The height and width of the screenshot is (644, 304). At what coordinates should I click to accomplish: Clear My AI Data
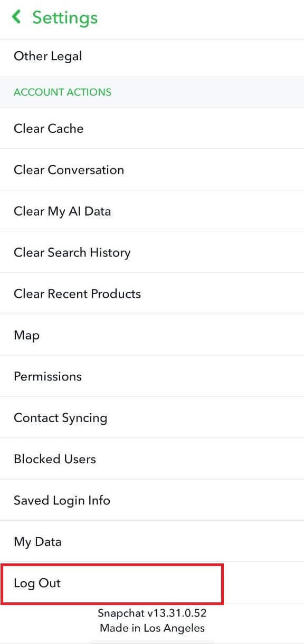pyautogui.click(x=62, y=211)
